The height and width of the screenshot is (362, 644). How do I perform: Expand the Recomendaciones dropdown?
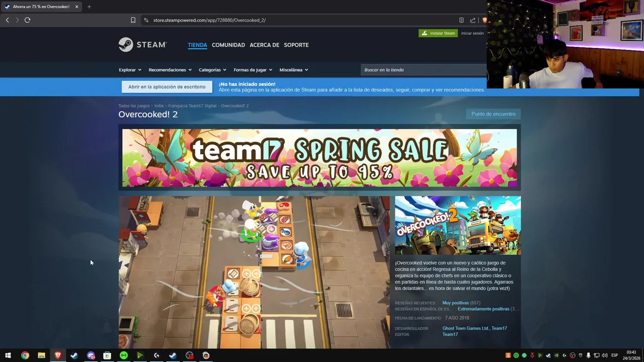(170, 70)
